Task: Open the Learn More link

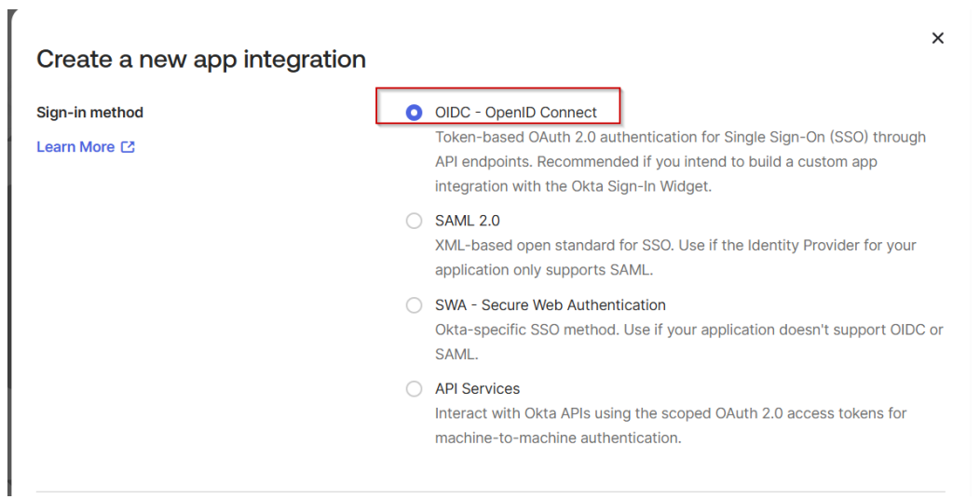Action: (x=75, y=147)
